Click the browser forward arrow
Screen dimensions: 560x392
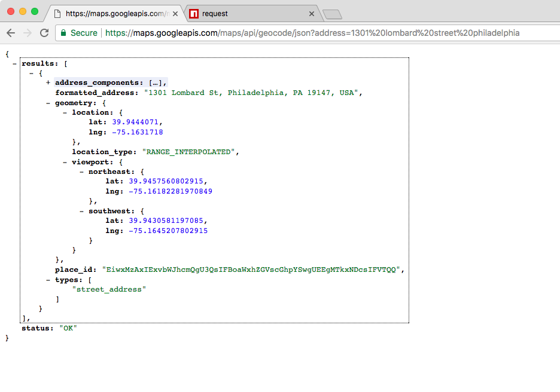coord(27,33)
